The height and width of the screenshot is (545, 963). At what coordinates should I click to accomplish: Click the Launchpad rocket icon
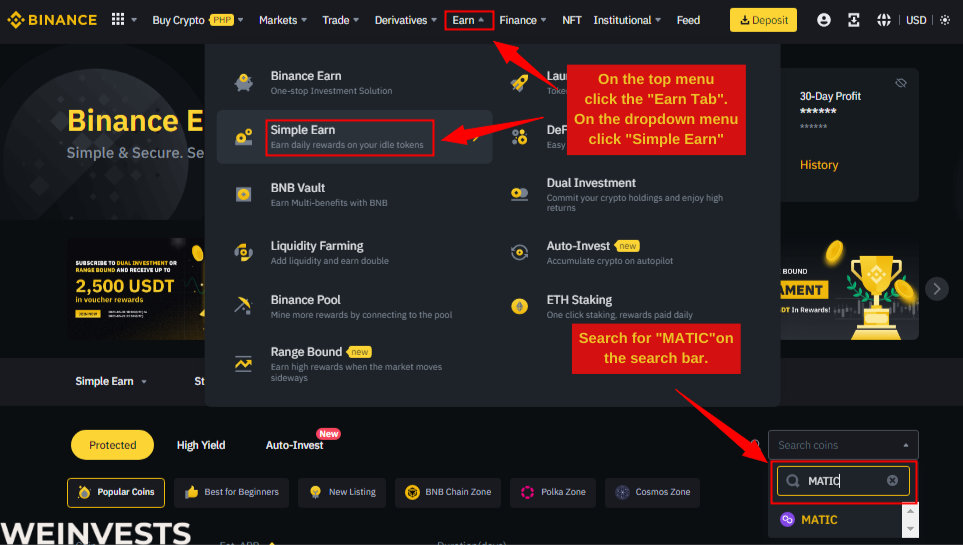[520, 82]
